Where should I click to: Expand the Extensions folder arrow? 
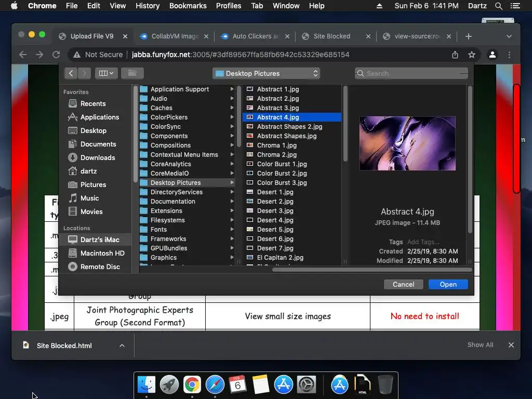(x=232, y=211)
